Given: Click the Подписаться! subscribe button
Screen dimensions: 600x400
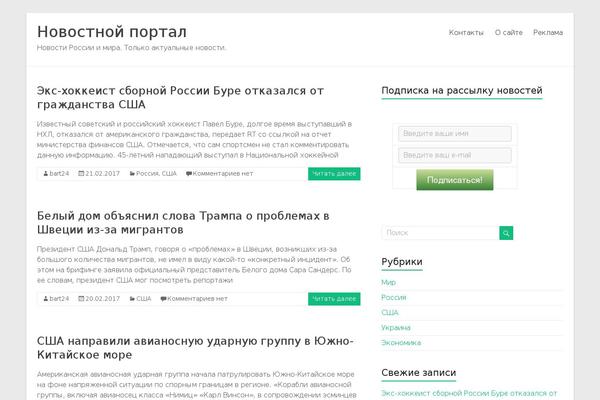Looking at the screenshot, I should point(455,180).
